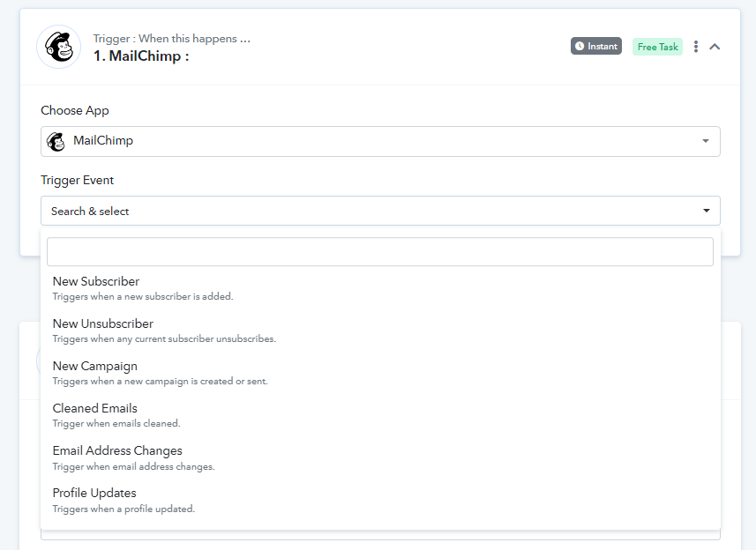Select the Cleaned Emails trigger event
The width and height of the screenshot is (756, 550).
point(95,409)
